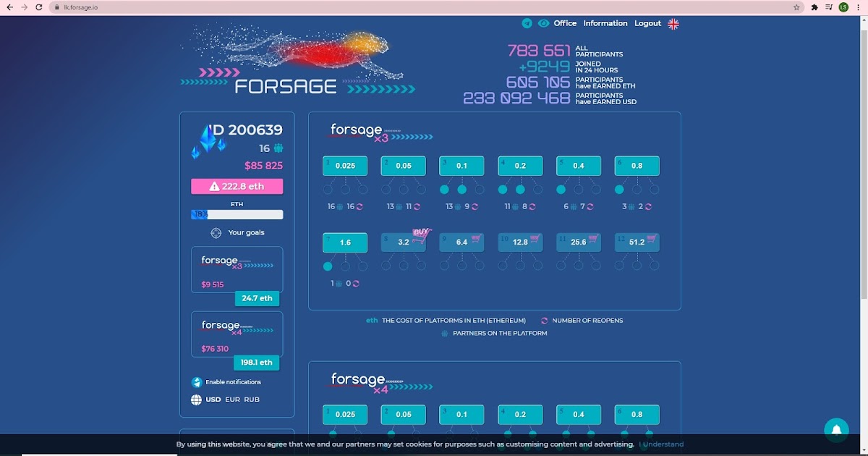Enable notifications via the Telegram toggle

[x=196, y=381]
